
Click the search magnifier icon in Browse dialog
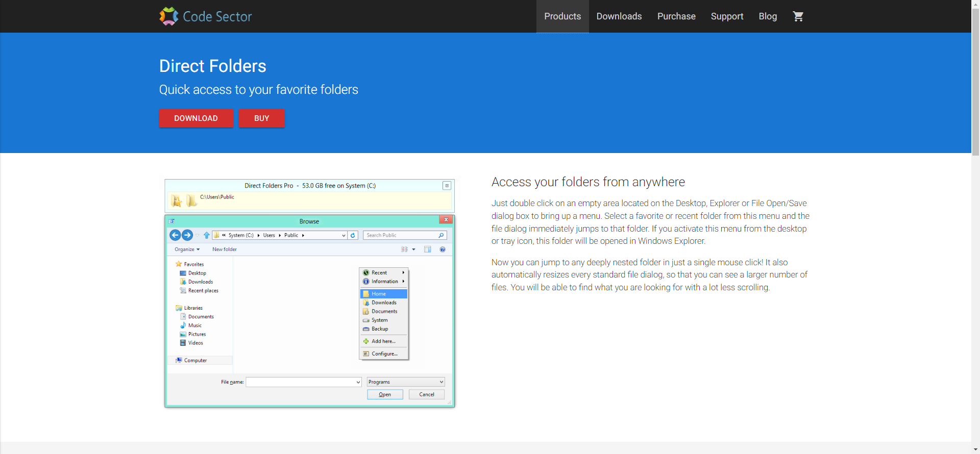click(441, 235)
